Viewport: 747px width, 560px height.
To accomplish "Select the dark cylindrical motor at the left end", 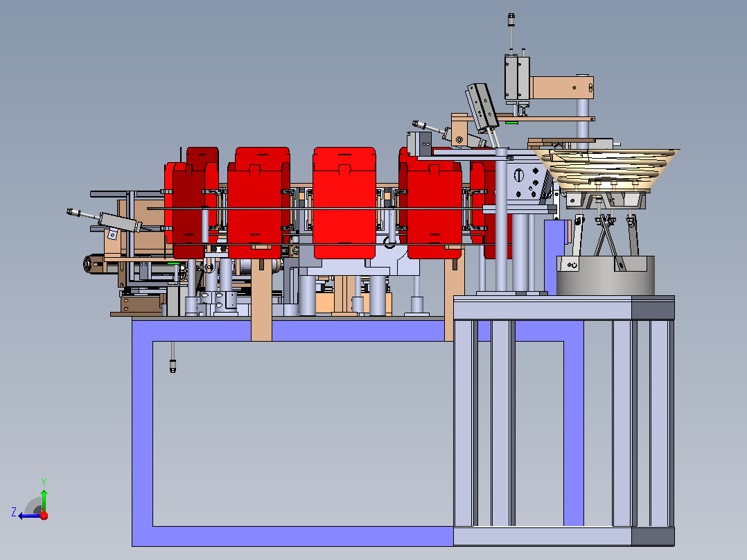I will (x=94, y=263).
